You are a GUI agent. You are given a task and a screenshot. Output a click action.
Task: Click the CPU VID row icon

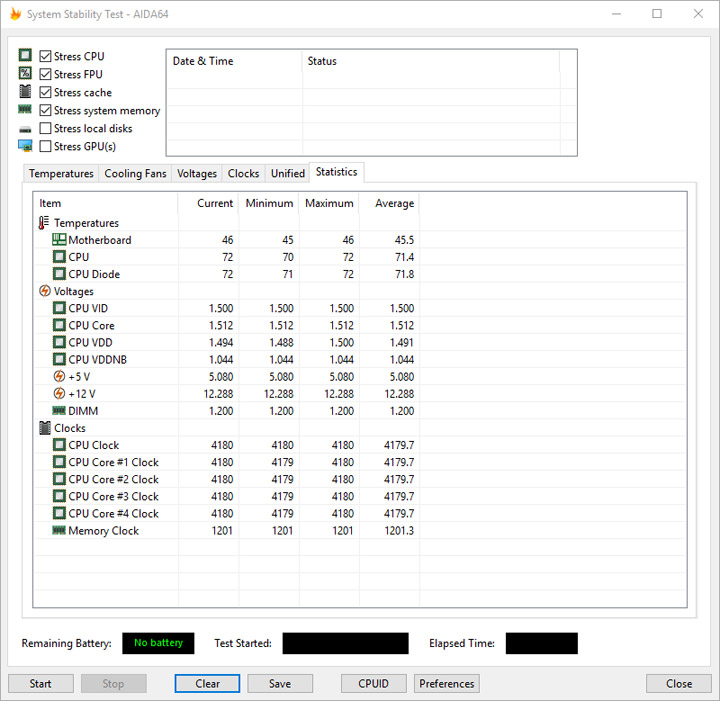(59, 308)
